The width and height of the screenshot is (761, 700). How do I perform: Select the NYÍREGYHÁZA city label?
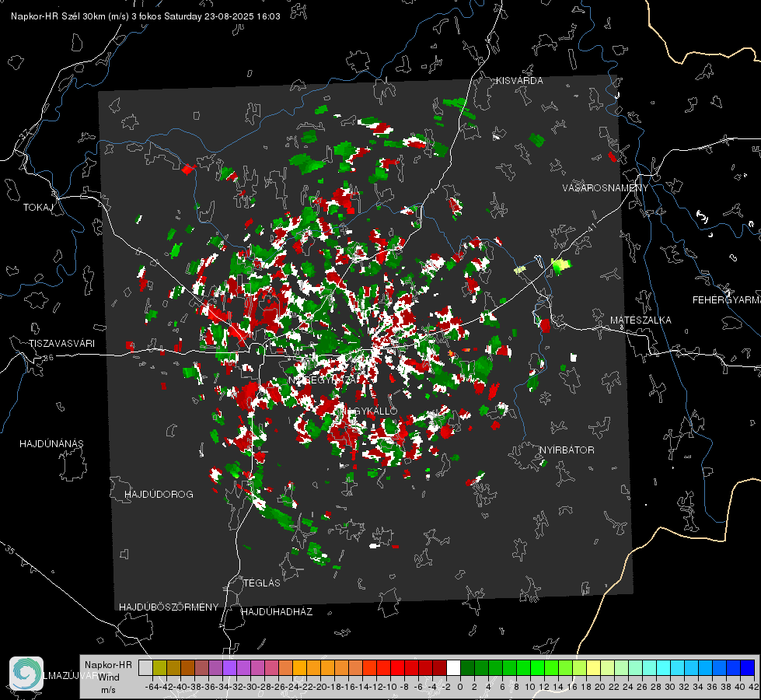(323, 380)
